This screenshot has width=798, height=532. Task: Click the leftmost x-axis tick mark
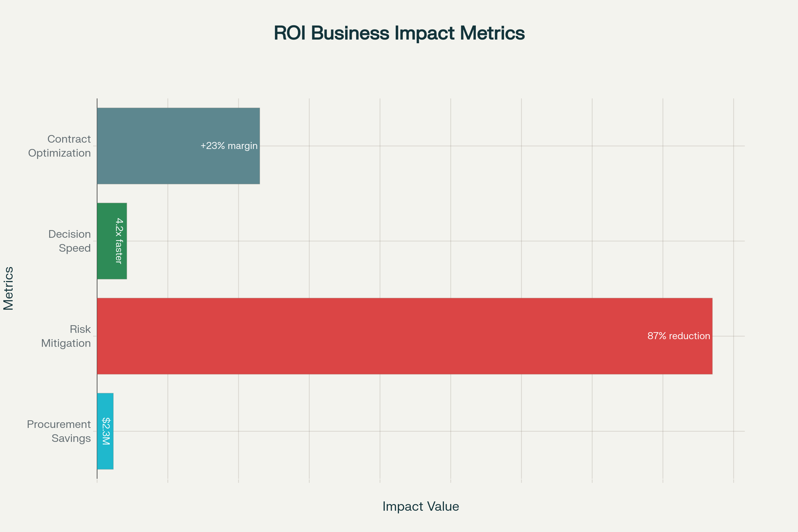[x=97, y=480]
